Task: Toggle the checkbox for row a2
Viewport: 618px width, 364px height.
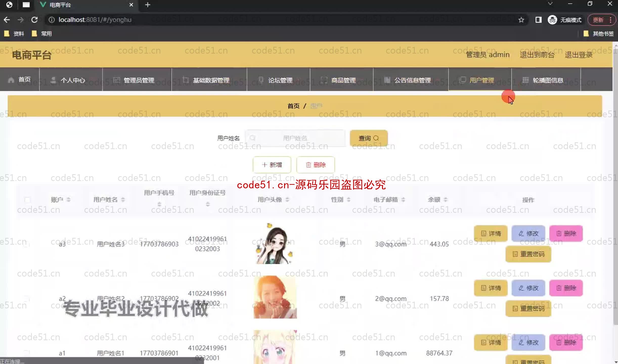Action: point(27,299)
